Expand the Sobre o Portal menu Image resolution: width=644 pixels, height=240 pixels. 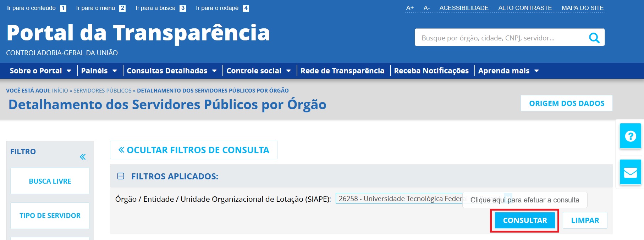(40, 71)
